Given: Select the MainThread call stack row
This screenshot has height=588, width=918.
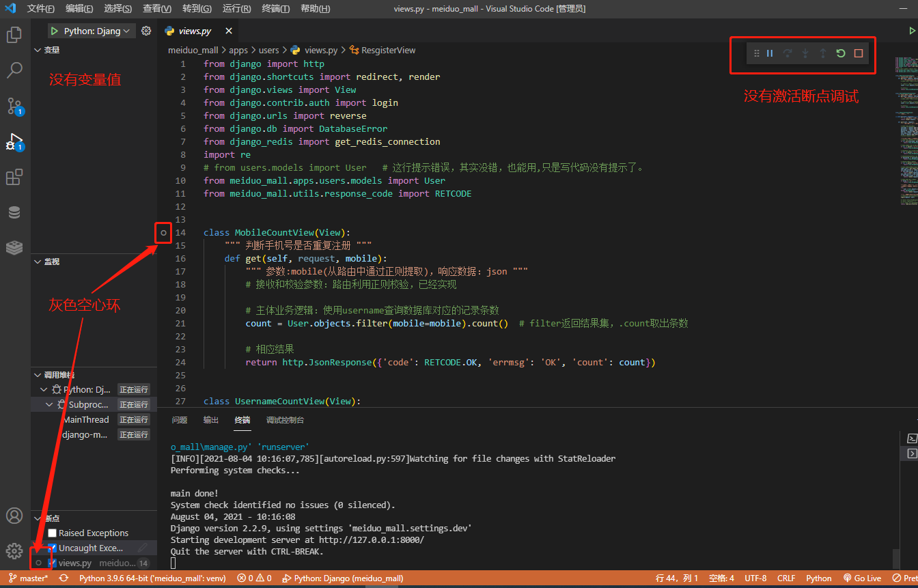Looking at the screenshot, I should (94, 419).
